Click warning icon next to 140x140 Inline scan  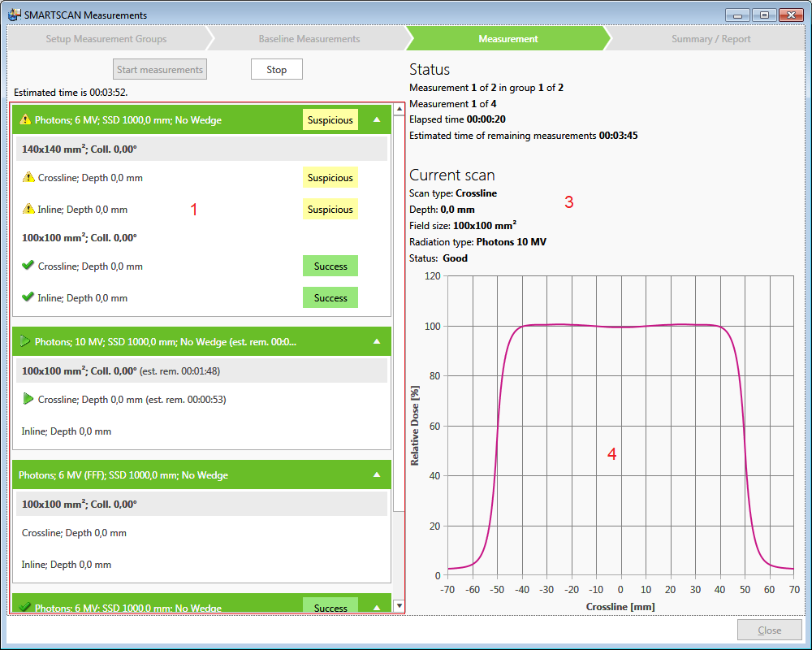coord(29,210)
